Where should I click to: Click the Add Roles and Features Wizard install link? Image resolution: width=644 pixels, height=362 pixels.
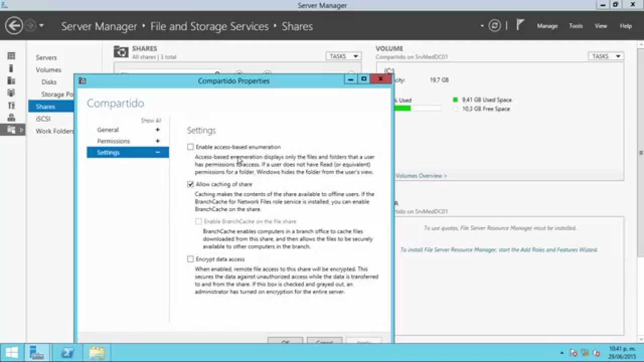[x=499, y=250]
